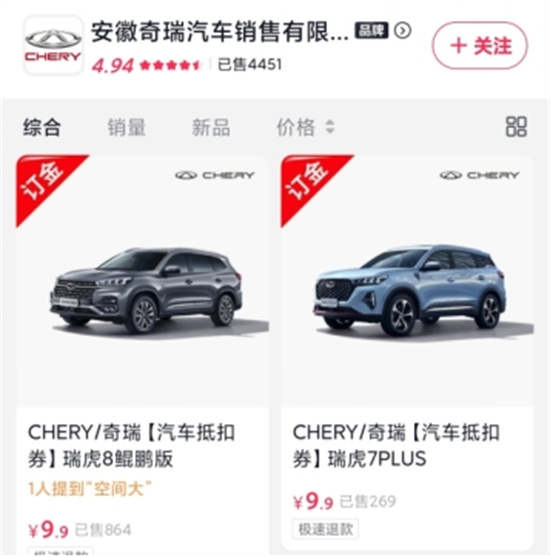Switch to the 新品 new arrivals tab

click(x=211, y=127)
